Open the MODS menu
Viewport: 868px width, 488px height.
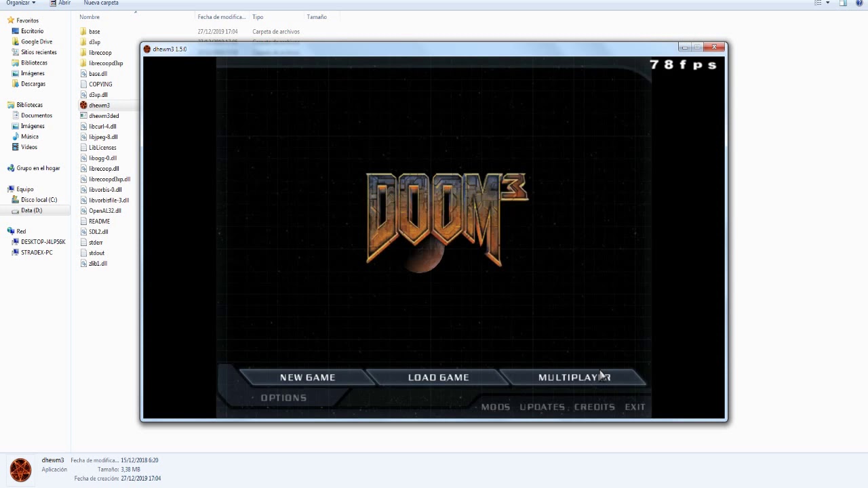[x=495, y=407]
